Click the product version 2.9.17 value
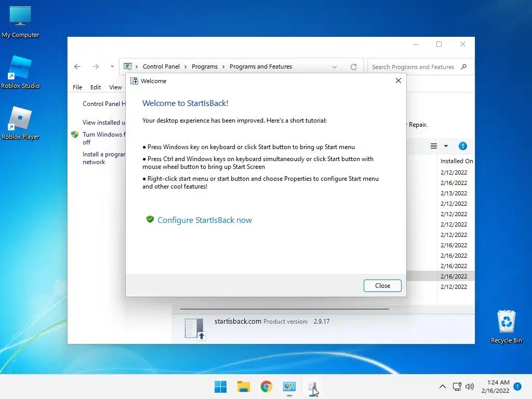This screenshot has width=532, height=399. pyautogui.click(x=321, y=321)
